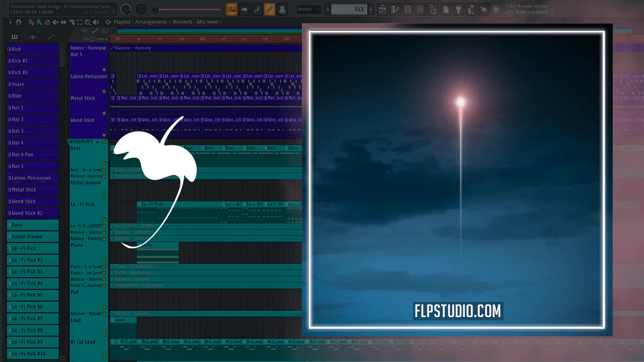Select the Zoom magnifier tool
This screenshot has width=644, height=362.
[x=88, y=22]
